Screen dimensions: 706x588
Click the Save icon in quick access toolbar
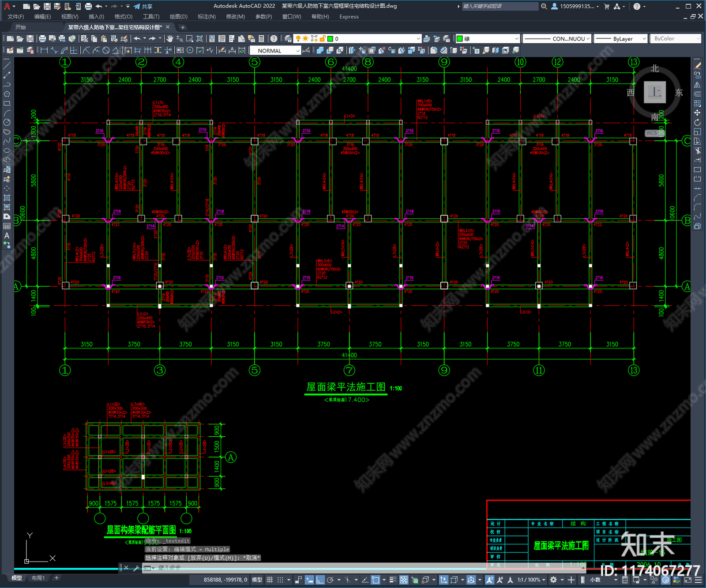click(47, 6)
